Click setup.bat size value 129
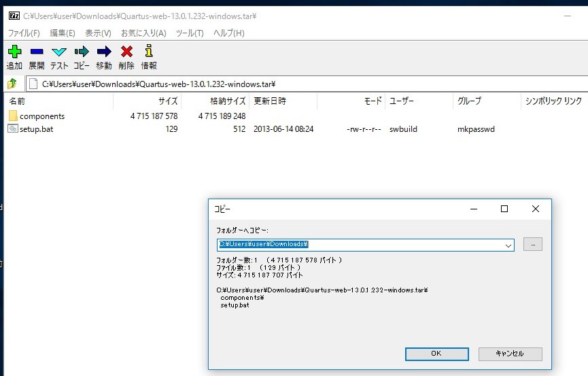The height and width of the screenshot is (376, 588). (x=171, y=129)
